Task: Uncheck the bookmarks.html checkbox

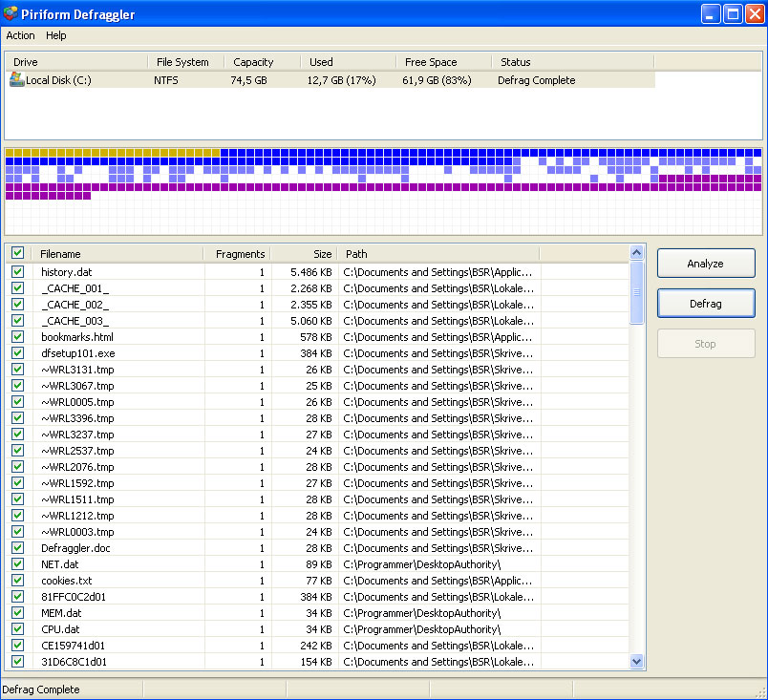Action: (18, 337)
